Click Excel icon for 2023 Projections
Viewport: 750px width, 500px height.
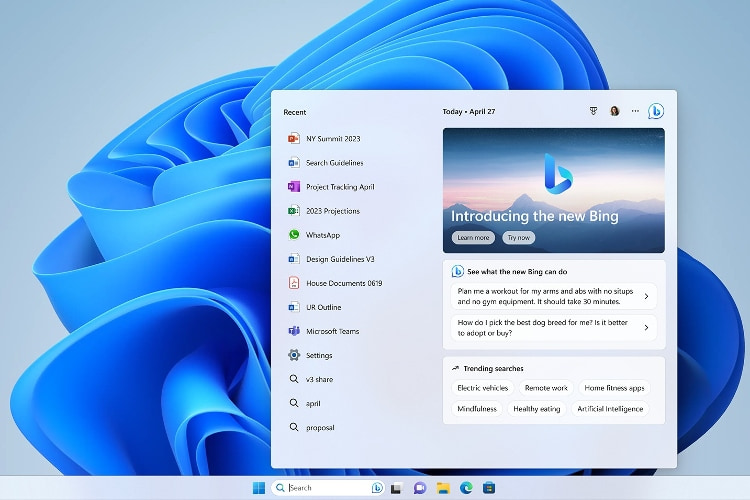pyautogui.click(x=294, y=211)
